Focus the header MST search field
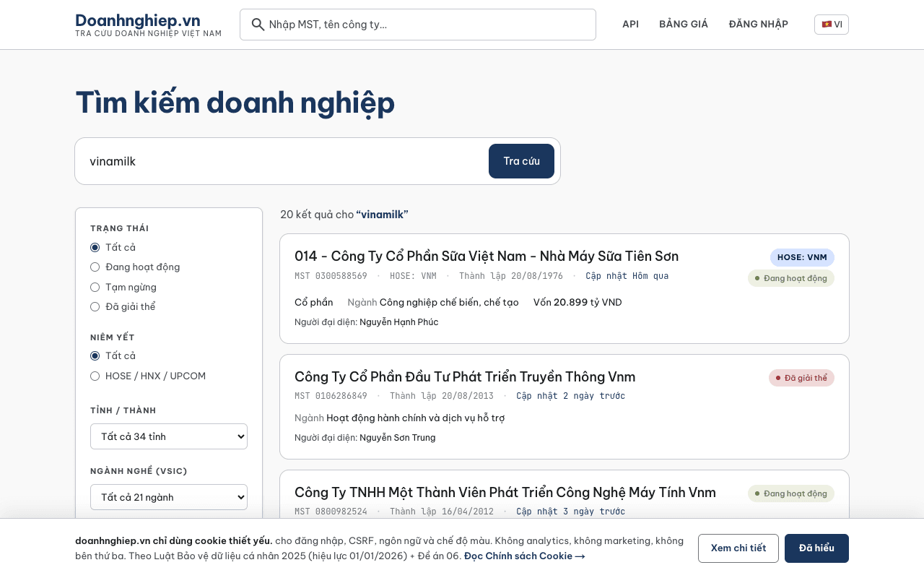 click(x=418, y=25)
